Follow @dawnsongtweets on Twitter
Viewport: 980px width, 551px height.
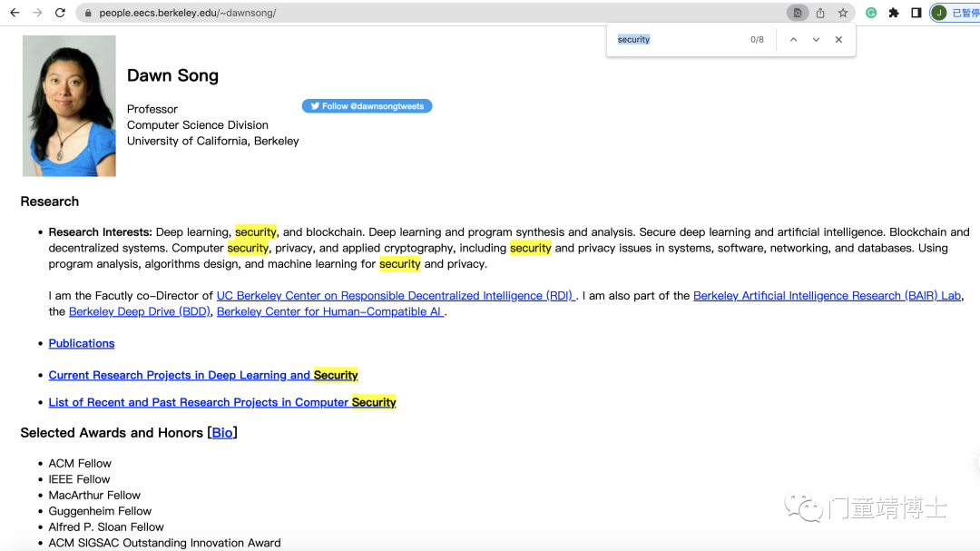(367, 106)
